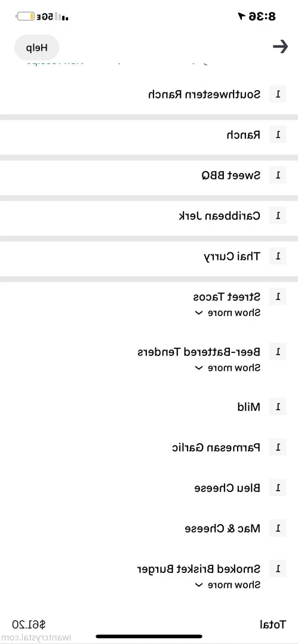The image size is (298, 644).
Task: Tap quantity badge beside Southwestern Ranch
Action: [278, 94]
